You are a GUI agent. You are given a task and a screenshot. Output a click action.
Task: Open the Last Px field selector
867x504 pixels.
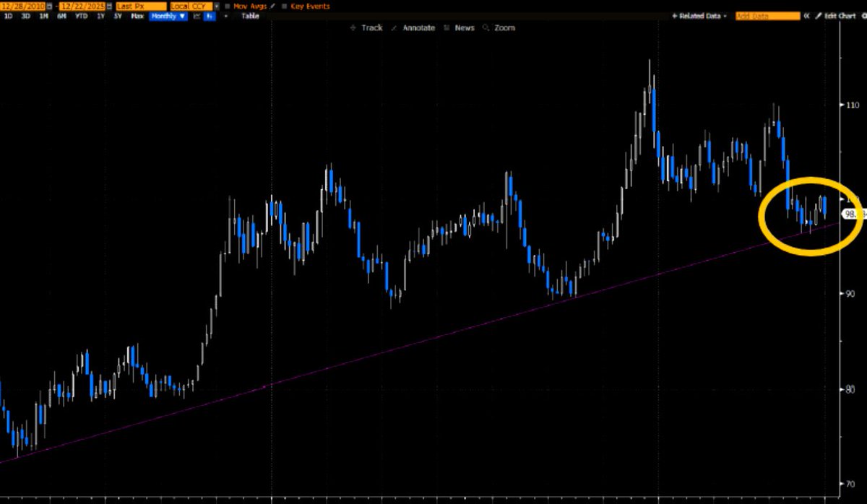141,6
